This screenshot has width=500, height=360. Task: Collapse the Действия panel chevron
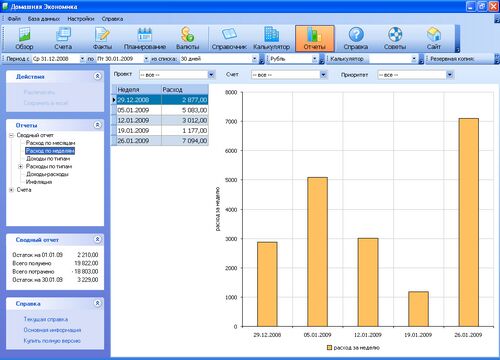coord(97,76)
